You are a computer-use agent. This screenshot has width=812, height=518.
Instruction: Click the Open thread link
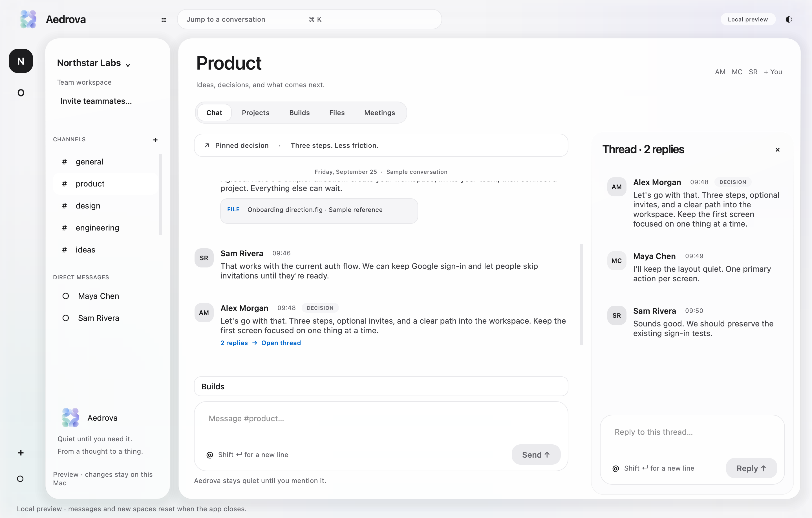[281, 343]
